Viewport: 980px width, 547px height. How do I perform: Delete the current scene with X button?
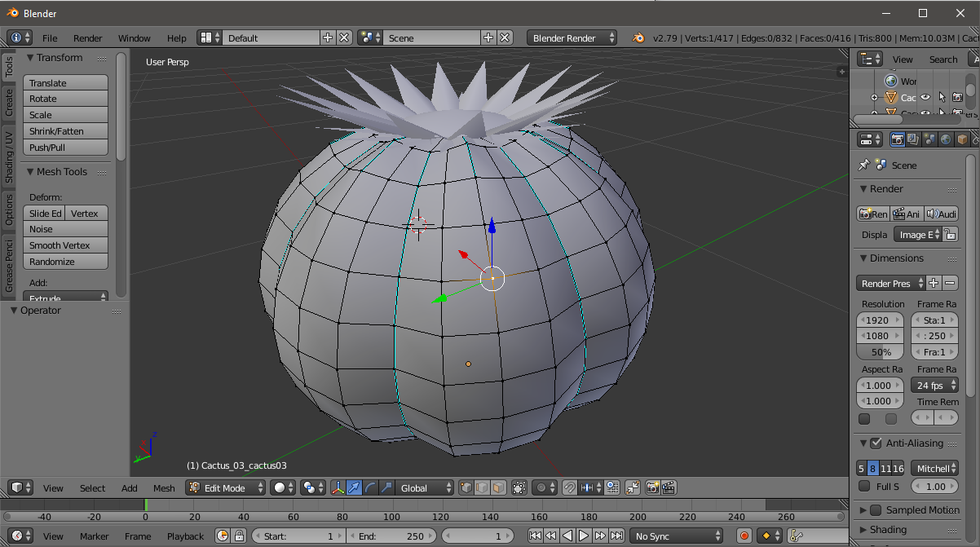coord(505,37)
